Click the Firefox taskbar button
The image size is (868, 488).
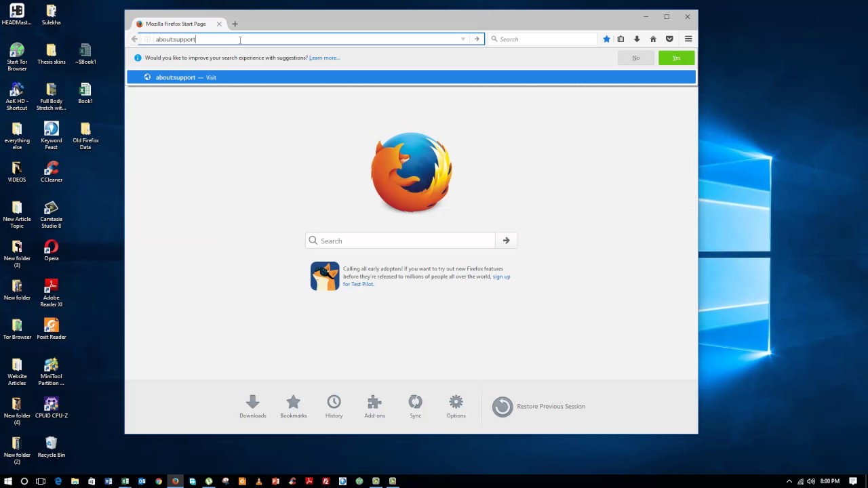[x=175, y=481]
